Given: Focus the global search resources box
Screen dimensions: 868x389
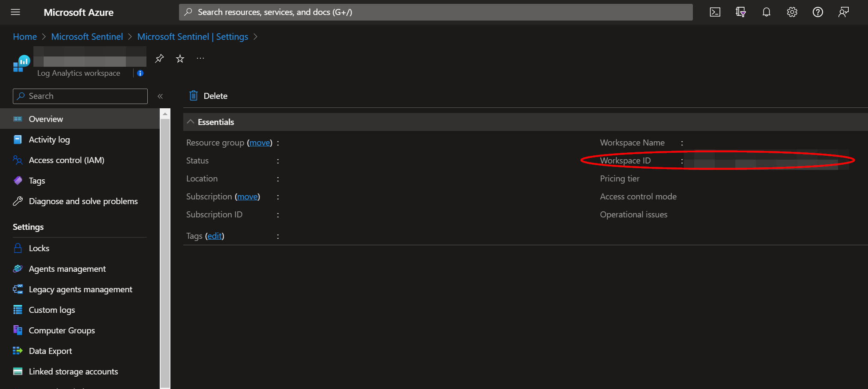Looking at the screenshot, I should [x=435, y=12].
